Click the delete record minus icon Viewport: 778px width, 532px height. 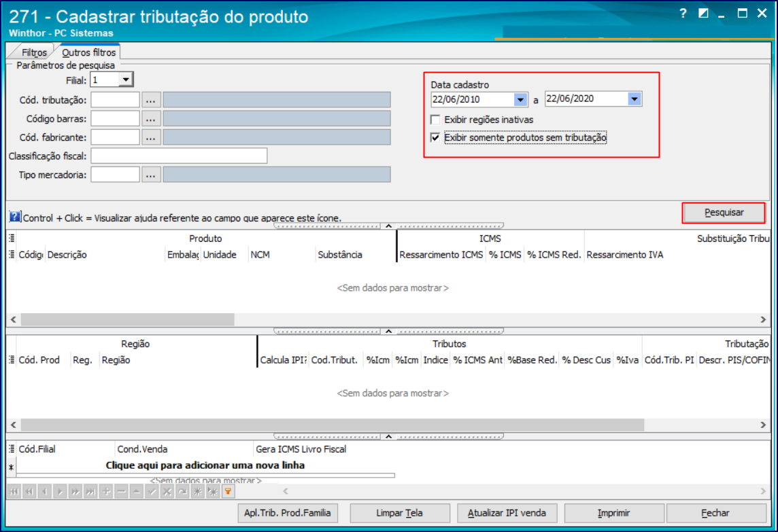click(x=122, y=492)
